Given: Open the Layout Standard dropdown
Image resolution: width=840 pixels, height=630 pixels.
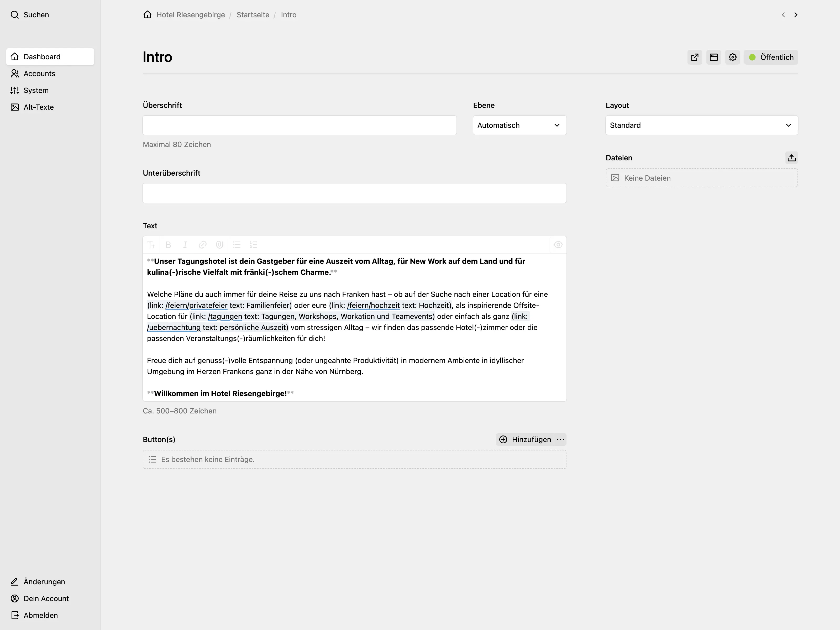Looking at the screenshot, I should (x=702, y=125).
